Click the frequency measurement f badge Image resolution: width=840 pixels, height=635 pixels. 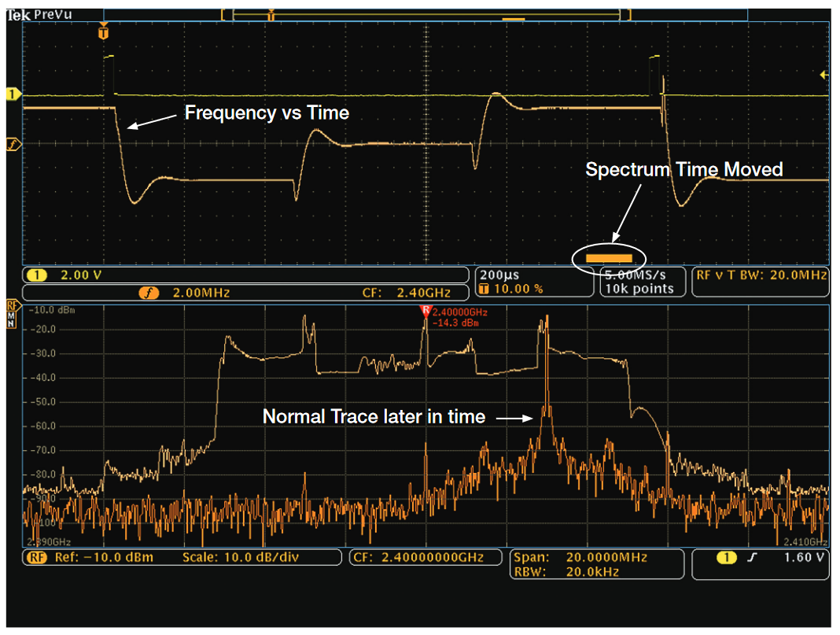tap(11, 144)
